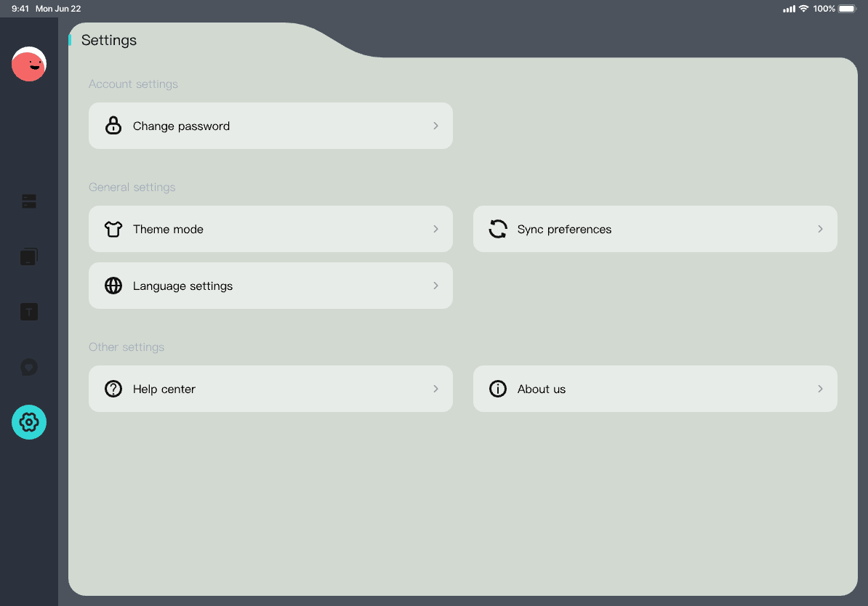Click the lock icon for Change password

click(113, 126)
